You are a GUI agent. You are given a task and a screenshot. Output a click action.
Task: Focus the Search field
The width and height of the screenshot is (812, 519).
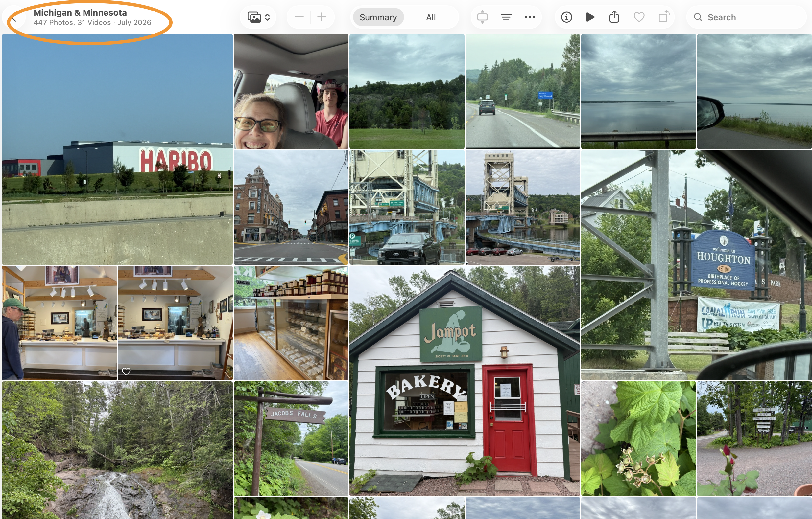(746, 17)
